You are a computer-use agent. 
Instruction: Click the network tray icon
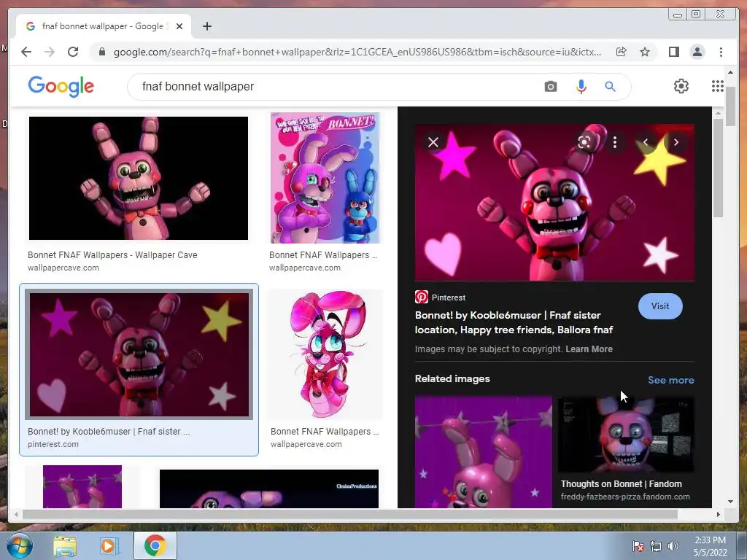[x=656, y=546]
